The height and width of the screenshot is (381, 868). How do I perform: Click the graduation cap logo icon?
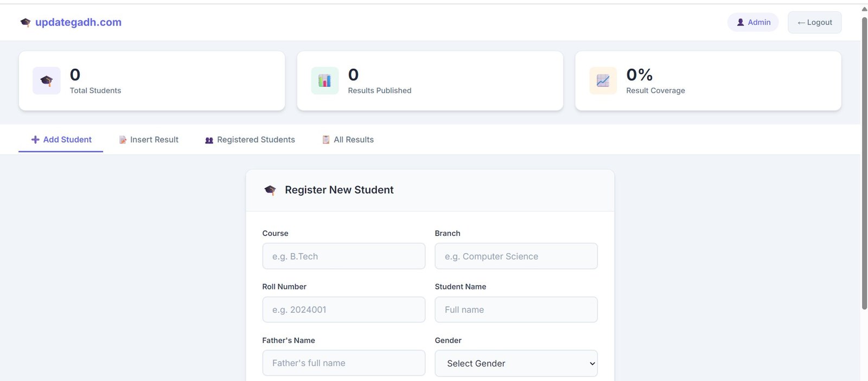click(x=25, y=22)
